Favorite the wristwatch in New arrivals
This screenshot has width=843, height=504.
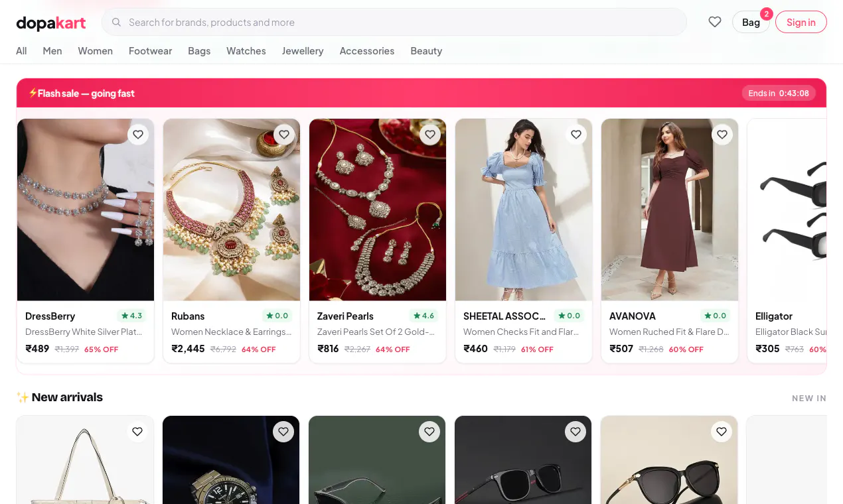(283, 432)
